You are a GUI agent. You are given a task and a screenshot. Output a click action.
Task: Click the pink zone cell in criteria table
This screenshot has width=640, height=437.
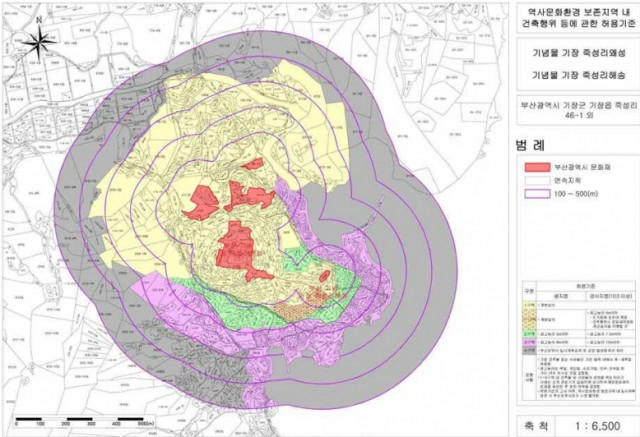(529, 342)
